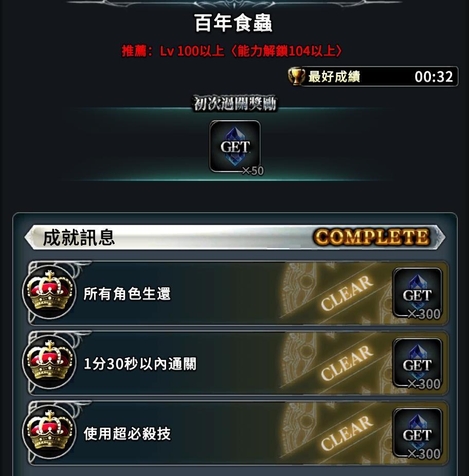Select the 成就訊息 header banner
The height and width of the screenshot is (476, 469).
tap(235, 237)
